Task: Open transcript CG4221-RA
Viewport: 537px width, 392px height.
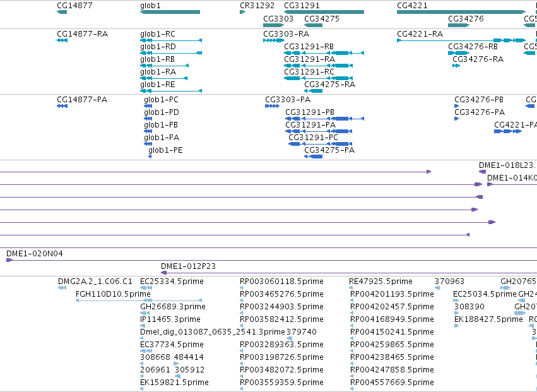Action: [461, 40]
